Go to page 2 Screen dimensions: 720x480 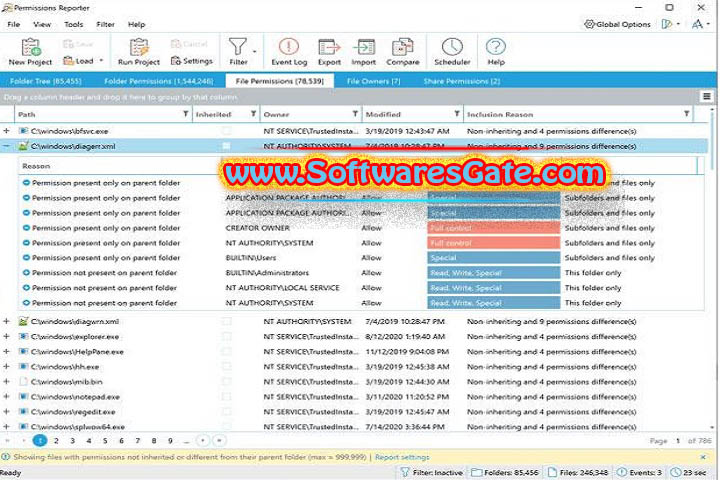click(x=56, y=441)
